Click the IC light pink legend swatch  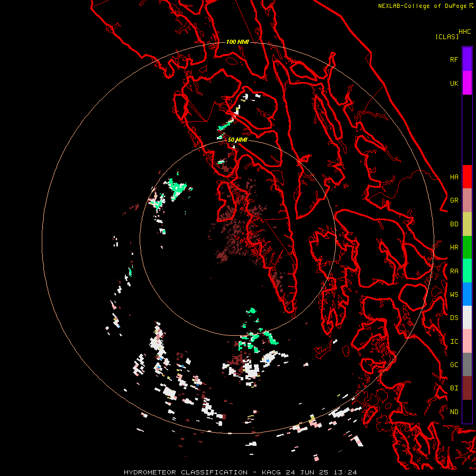[467, 341]
